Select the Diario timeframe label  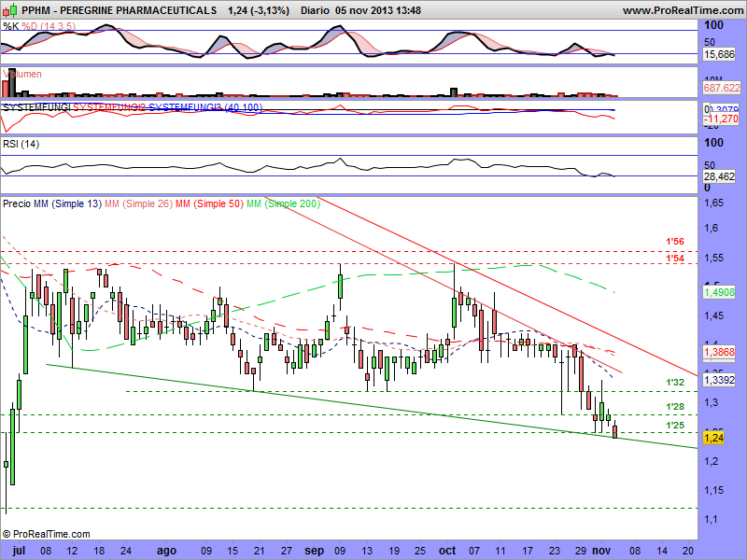click(x=315, y=10)
